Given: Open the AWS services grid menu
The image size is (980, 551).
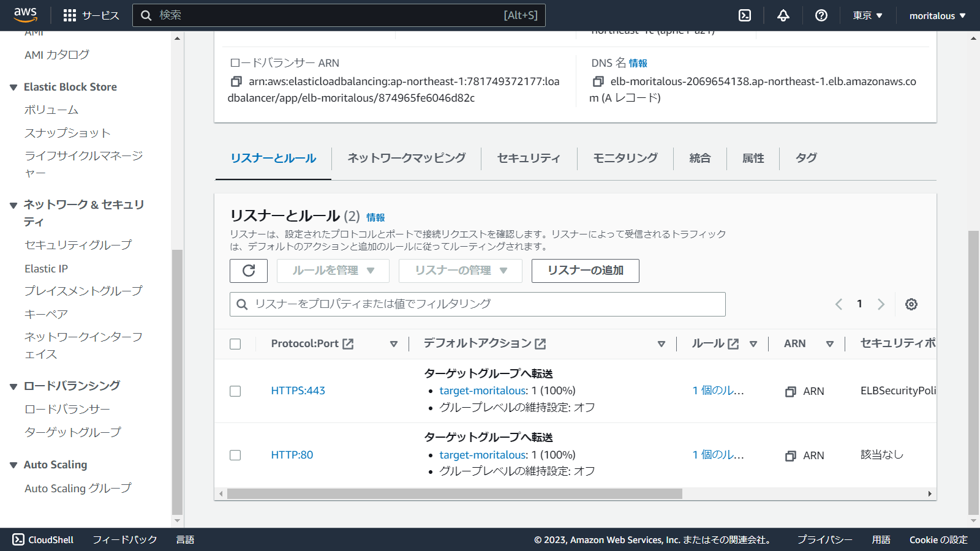Looking at the screenshot, I should click(69, 15).
